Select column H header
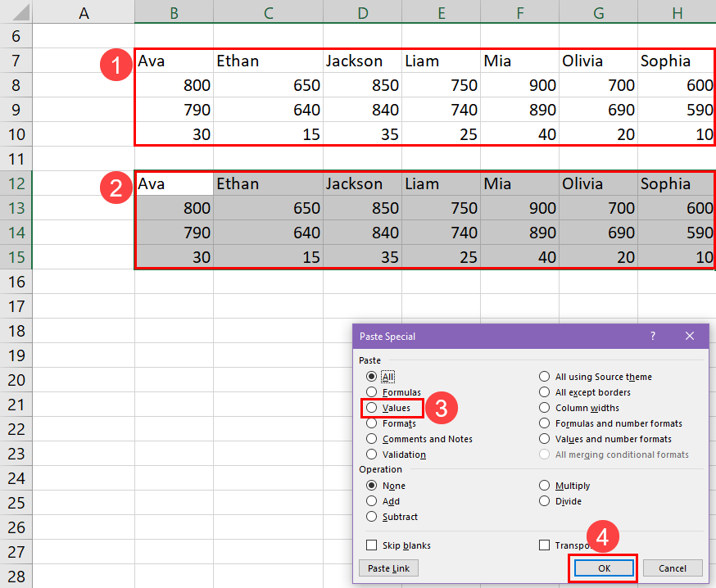Screen dimensions: 716x588 pos(677,13)
